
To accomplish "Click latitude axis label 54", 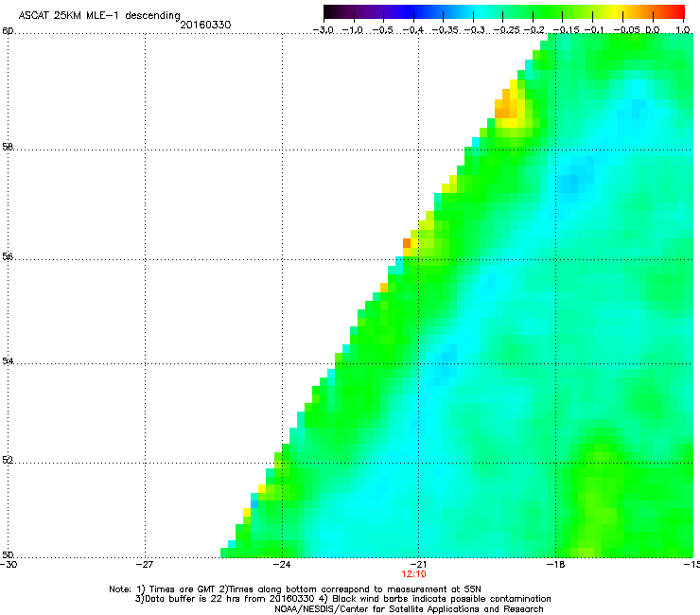I will (x=8, y=360).
